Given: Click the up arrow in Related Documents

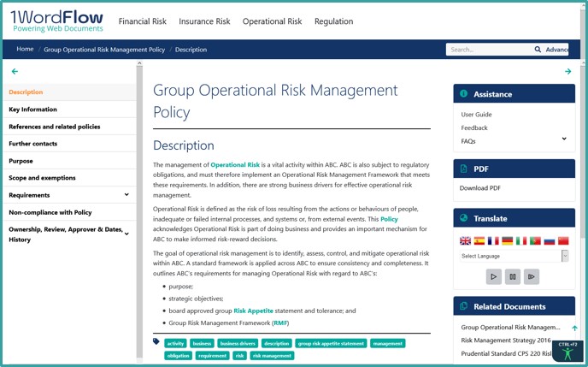Looking at the screenshot, I should click(574, 328).
